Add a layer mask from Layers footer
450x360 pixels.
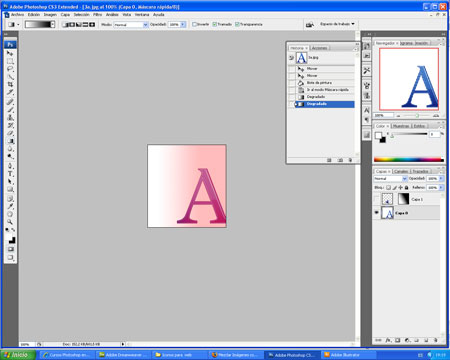click(397, 340)
